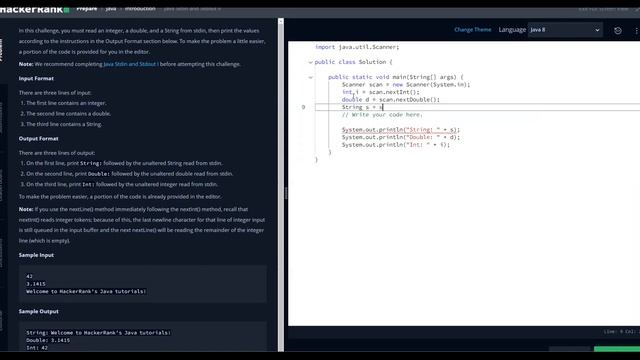Click the up arrow of the problem scrollbar
The width and height of the screenshot is (640, 360).
(x=281, y=21)
